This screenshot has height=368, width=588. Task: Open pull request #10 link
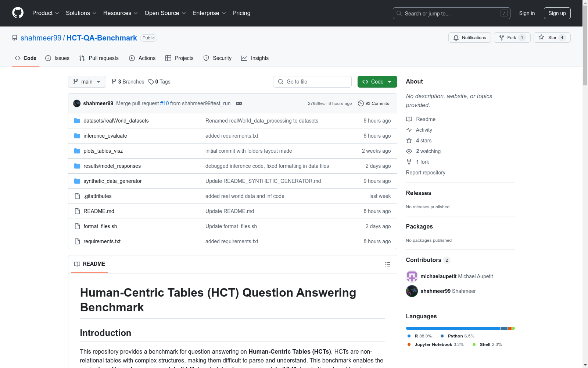click(x=164, y=103)
